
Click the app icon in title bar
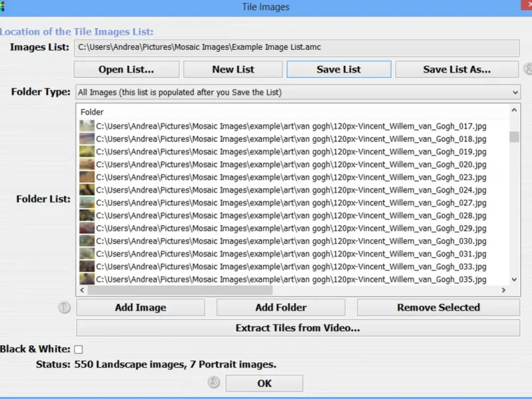[x=2, y=7]
